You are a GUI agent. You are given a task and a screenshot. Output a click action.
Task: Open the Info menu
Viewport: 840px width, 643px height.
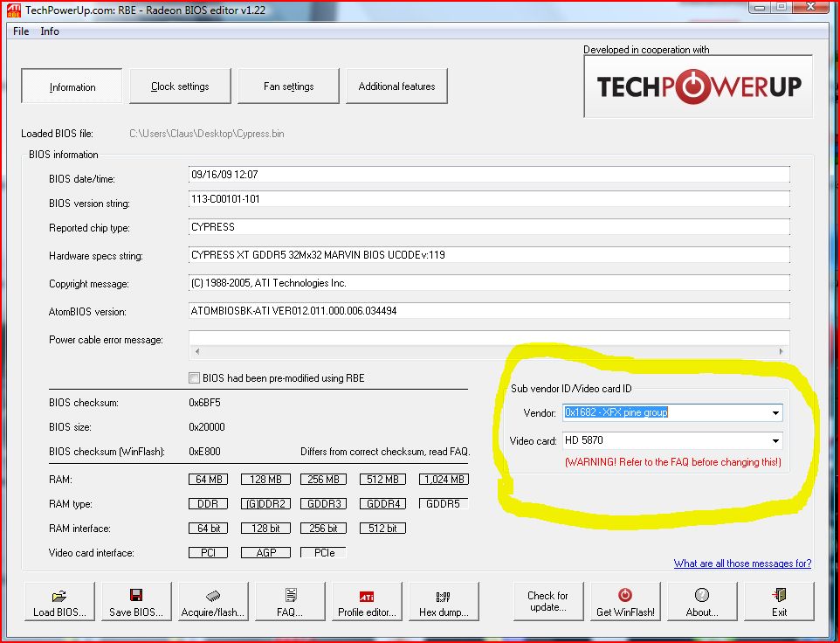(x=50, y=31)
